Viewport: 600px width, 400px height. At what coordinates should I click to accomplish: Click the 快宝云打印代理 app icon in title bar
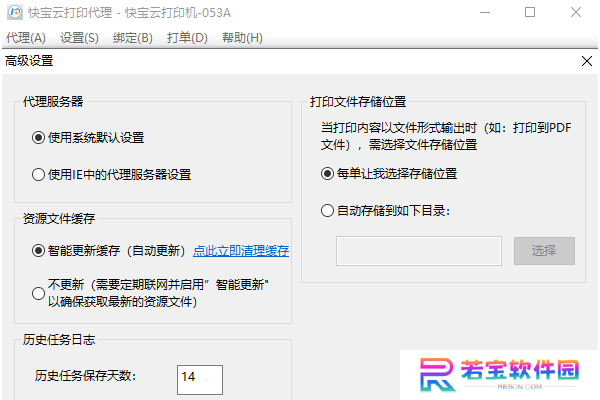(15, 12)
